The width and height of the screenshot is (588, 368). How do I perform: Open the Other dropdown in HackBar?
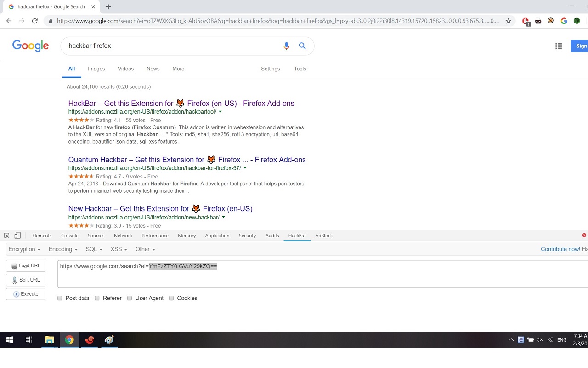[145, 249]
